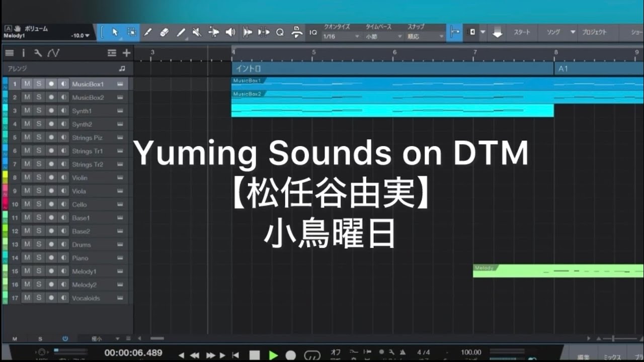
Task: Add a new track with plus icon
Action: pos(126,53)
